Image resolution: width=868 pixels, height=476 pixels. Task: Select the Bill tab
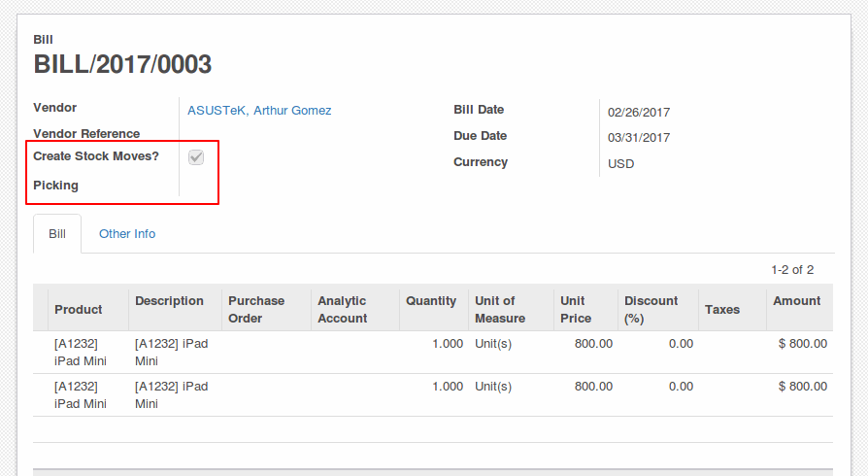coord(57,234)
